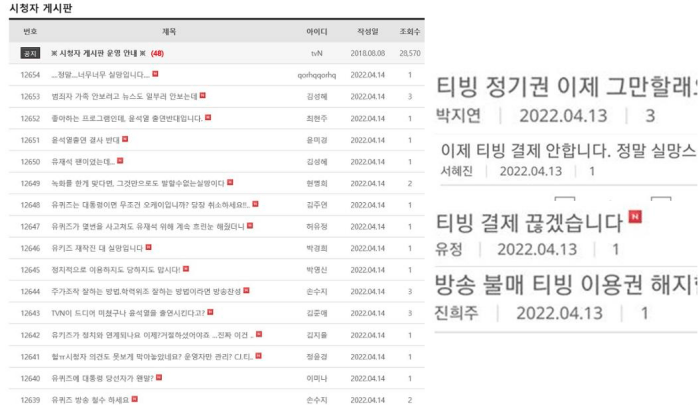Open post 12646 title '유퀴즈 제작진 대 실망입니다'

(97, 248)
